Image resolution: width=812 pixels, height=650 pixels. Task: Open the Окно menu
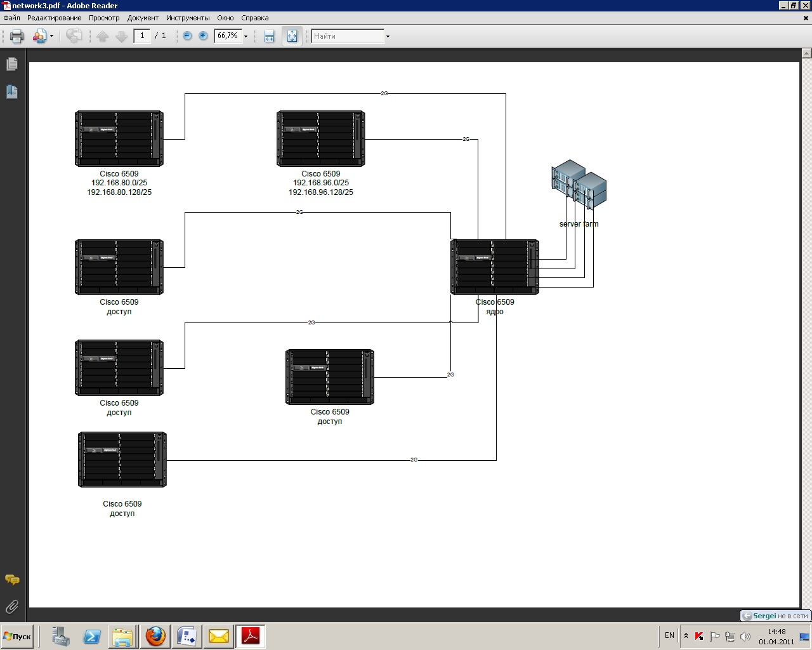pyautogui.click(x=225, y=18)
